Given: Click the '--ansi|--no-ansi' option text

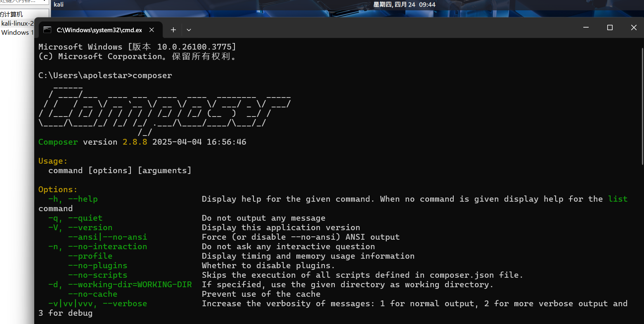Looking at the screenshot, I should [108, 237].
